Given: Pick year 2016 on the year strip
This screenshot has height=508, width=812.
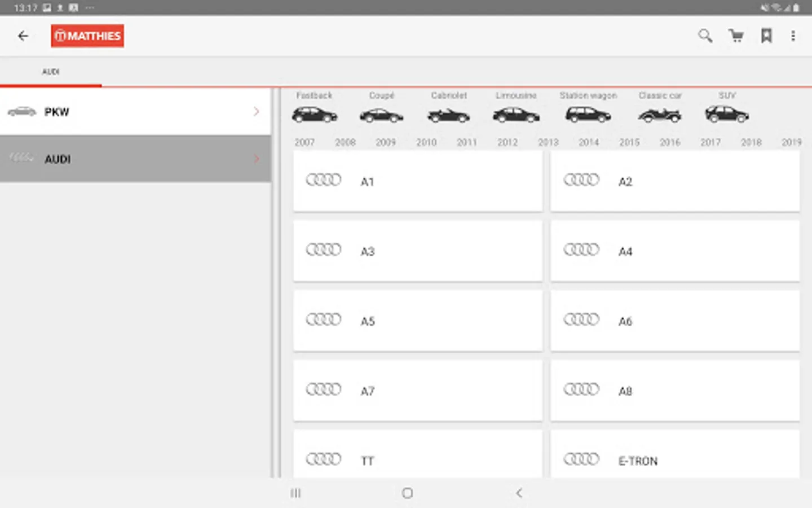Looking at the screenshot, I should [x=670, y=142].
